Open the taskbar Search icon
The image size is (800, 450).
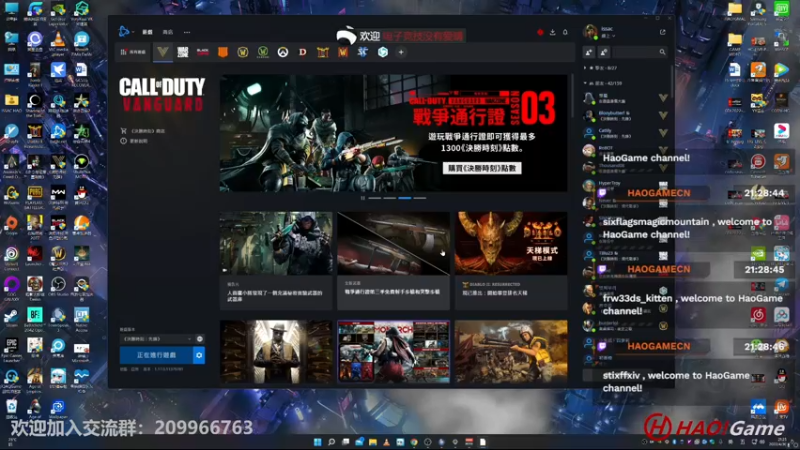click(x=332, y=442)
